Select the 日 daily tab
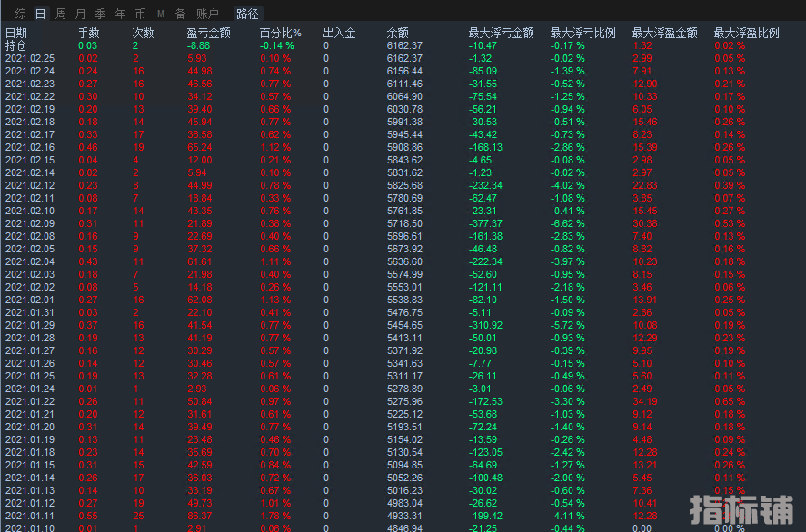This screenshot has width=806, height=532. pos(40,14)
